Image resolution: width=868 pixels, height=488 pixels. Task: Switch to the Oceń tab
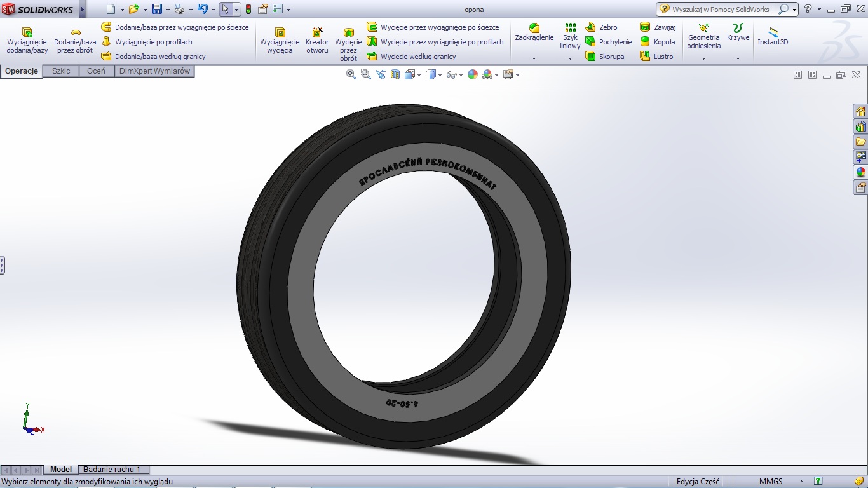[x=97, y=71]
